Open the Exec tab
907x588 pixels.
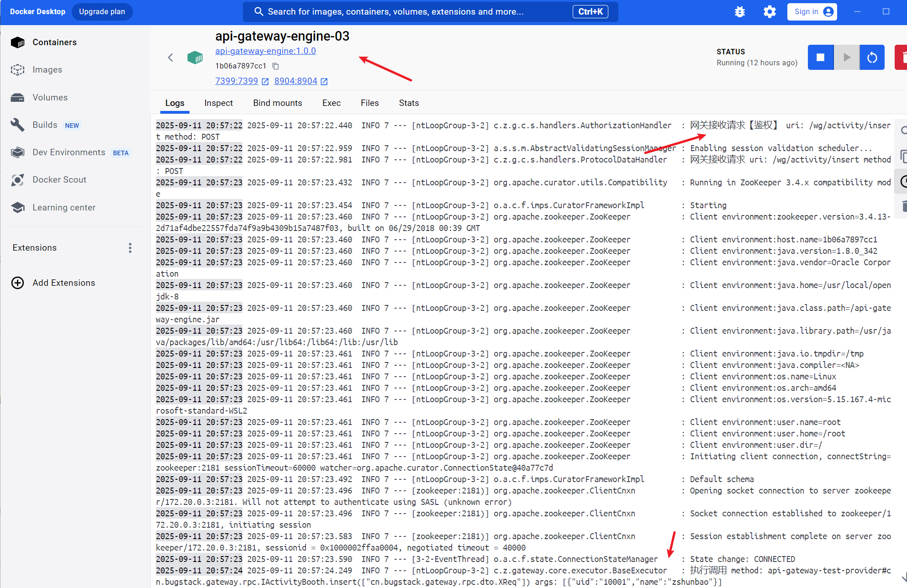point(331,103)
